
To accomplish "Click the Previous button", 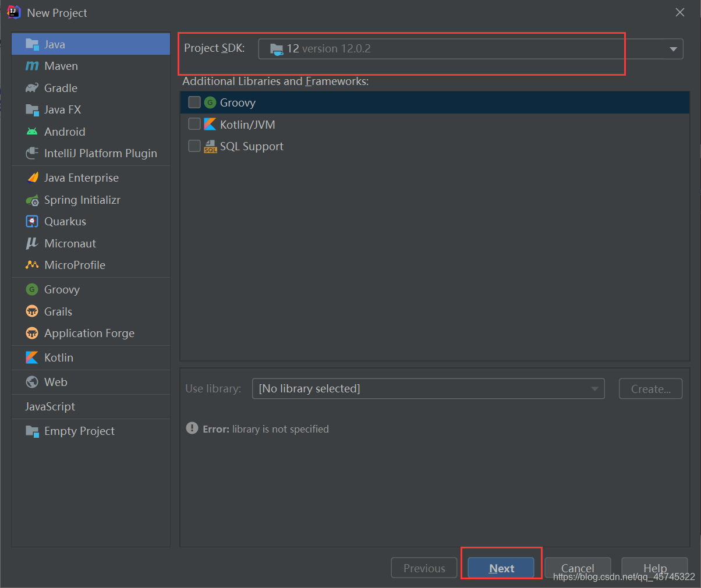I will [424, 568].
